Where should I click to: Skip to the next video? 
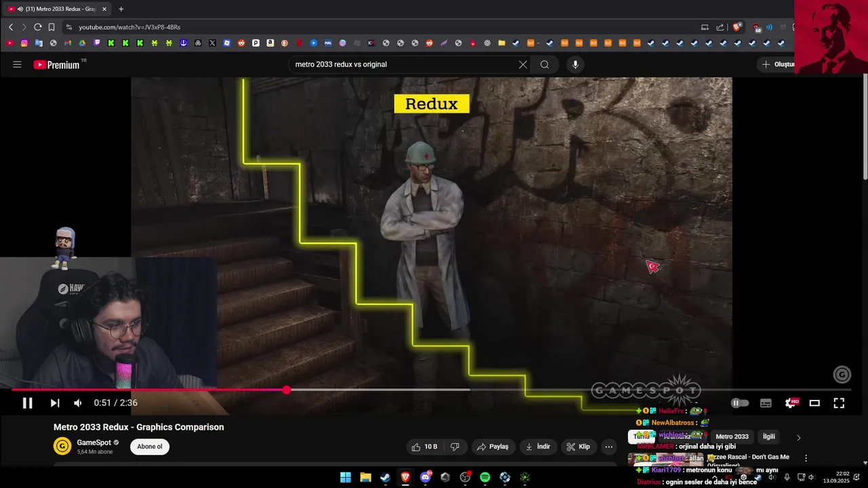[55, 403]
